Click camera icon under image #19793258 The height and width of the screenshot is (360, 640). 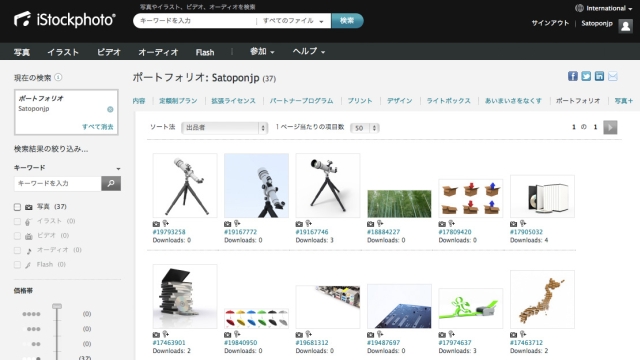(156, 224)
